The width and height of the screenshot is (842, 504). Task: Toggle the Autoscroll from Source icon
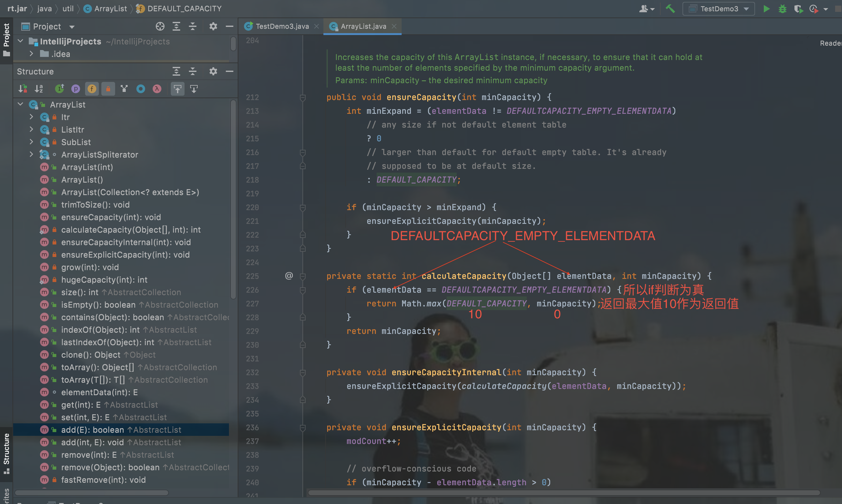[194, 89]
